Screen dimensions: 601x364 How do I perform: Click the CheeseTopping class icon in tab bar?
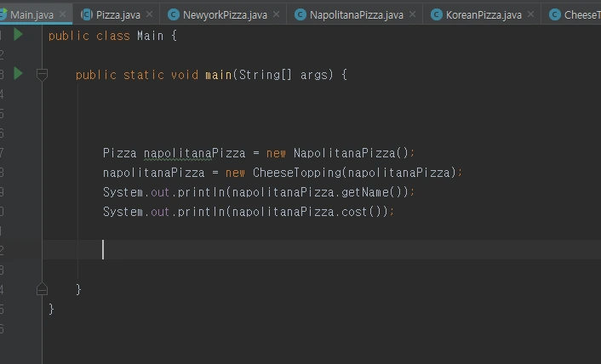click(555, 14)
